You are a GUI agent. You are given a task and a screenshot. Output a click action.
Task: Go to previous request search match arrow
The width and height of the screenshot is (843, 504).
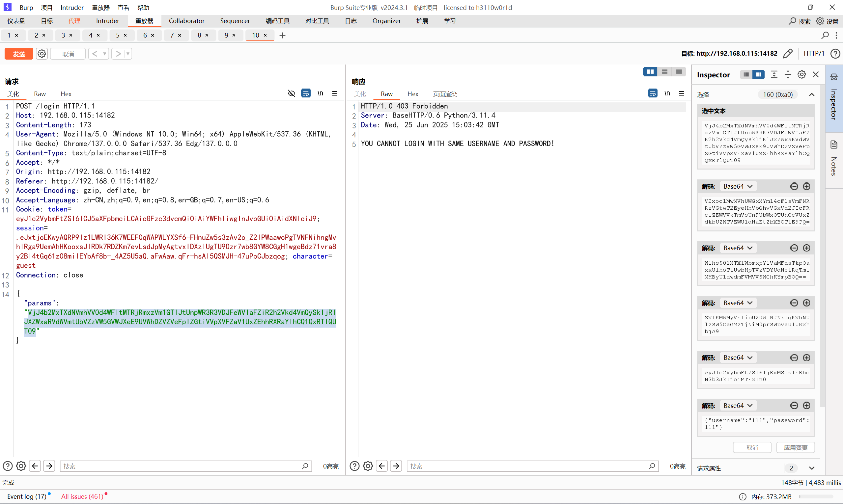point(35,466)
